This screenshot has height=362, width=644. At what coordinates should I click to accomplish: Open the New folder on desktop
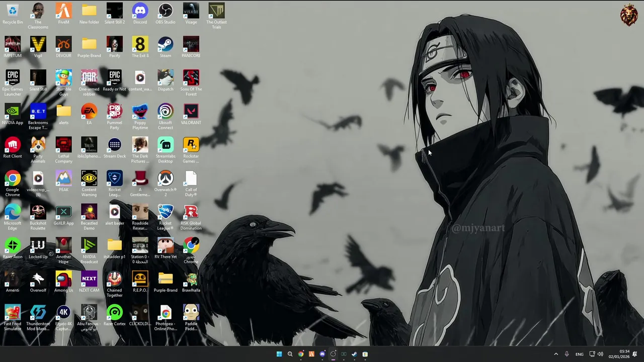(89, 14)
